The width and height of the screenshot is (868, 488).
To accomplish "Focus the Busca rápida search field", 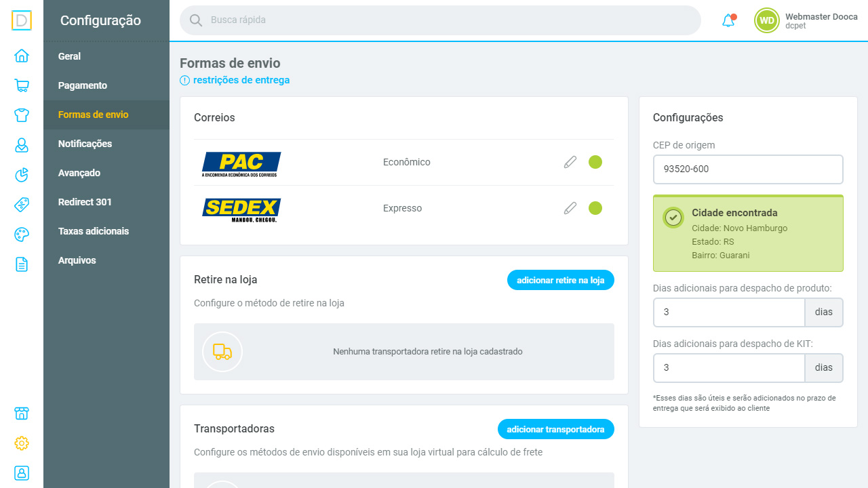I will (440, 20).
